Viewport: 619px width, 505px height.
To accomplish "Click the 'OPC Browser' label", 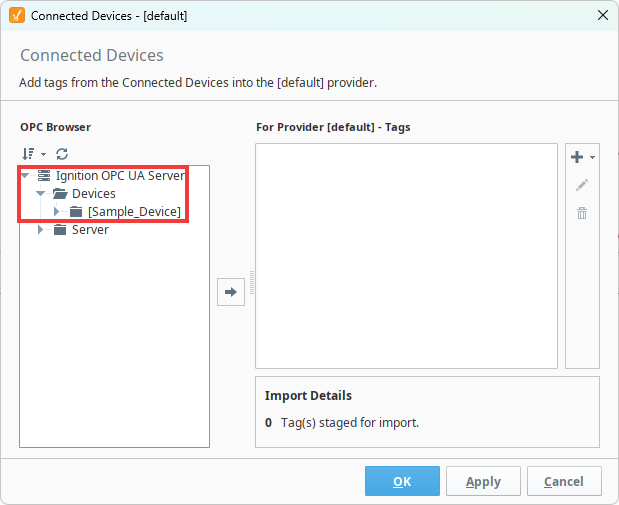I will coord(56,127).
